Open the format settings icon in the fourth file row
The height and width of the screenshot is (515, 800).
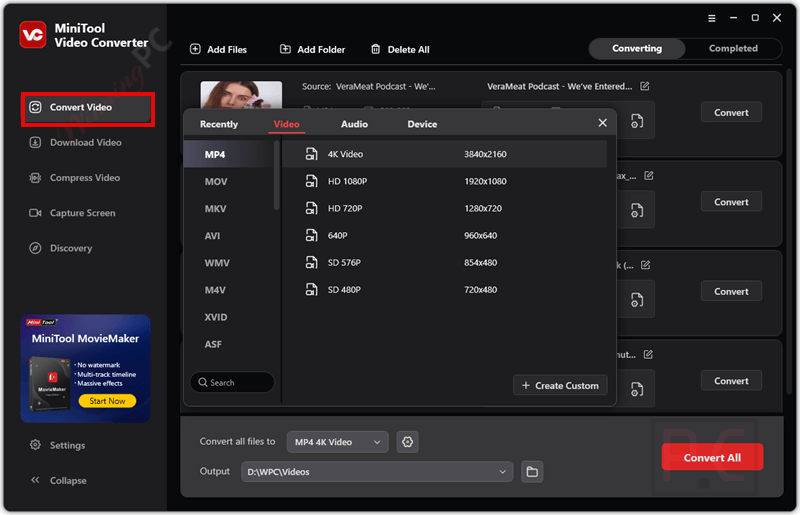[x=637, y=389]
